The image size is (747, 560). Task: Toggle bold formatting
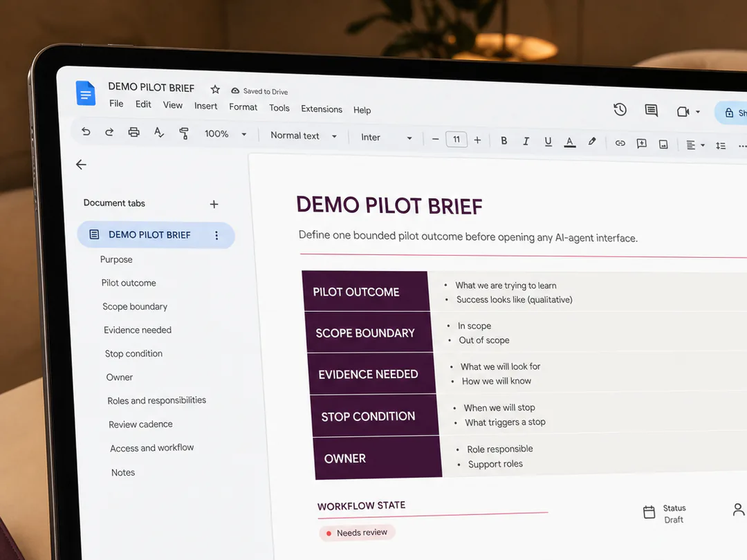[504, 140]
